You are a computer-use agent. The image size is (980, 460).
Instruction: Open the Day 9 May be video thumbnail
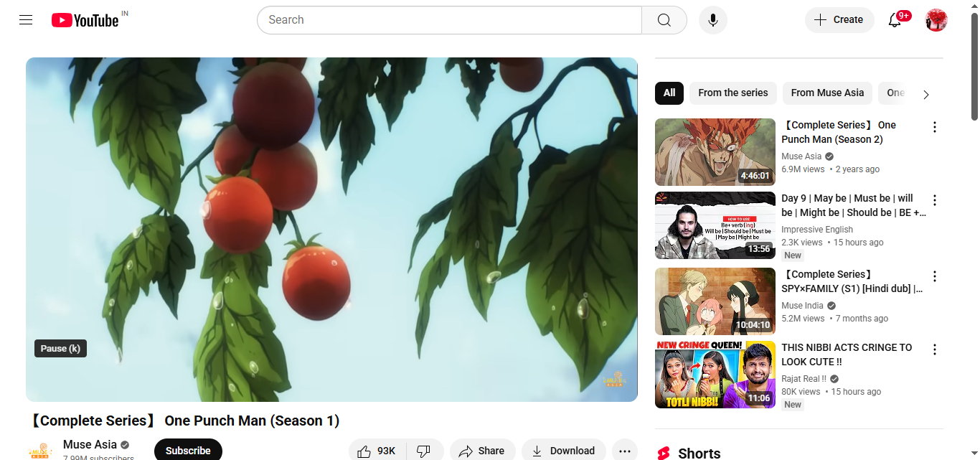click(x=715, y=225)
